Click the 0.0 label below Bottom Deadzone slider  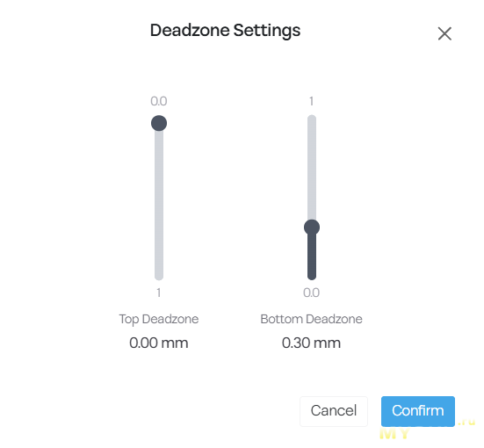tap(311, 293)
